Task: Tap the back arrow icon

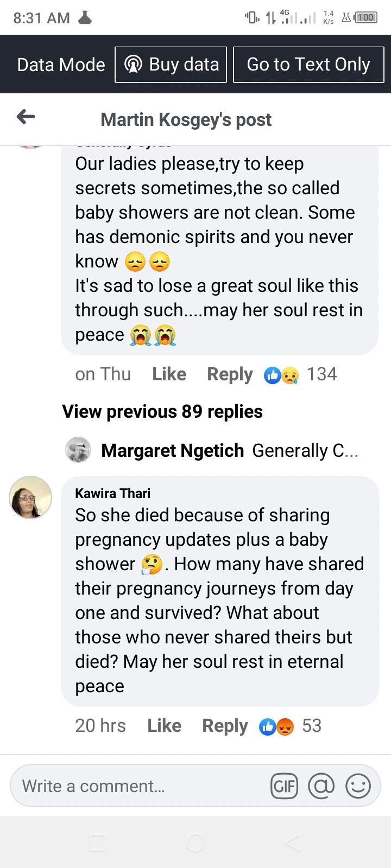Action: click(x=26, y=117)
